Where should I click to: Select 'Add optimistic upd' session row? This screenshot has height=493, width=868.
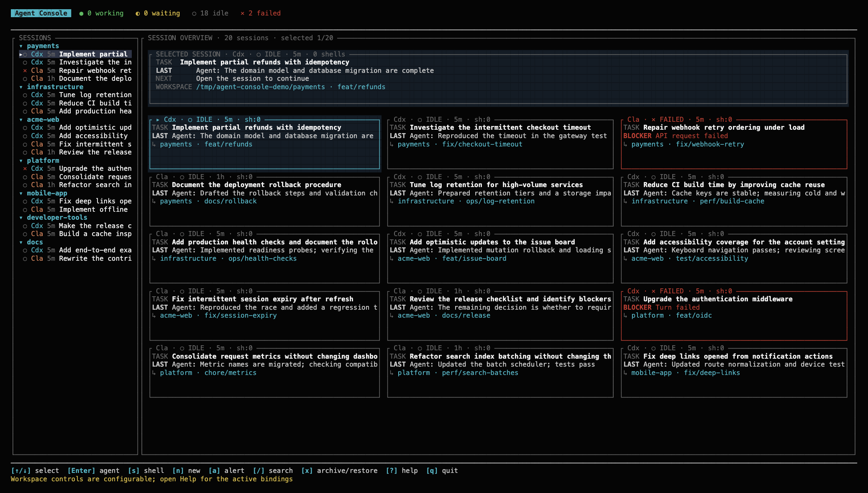[x=75, y=128]
